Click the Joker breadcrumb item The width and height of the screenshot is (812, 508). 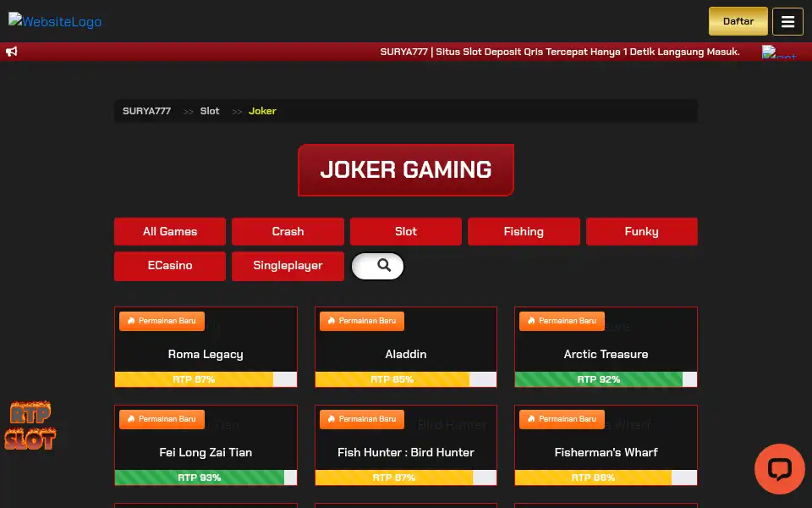pos(262,111)
